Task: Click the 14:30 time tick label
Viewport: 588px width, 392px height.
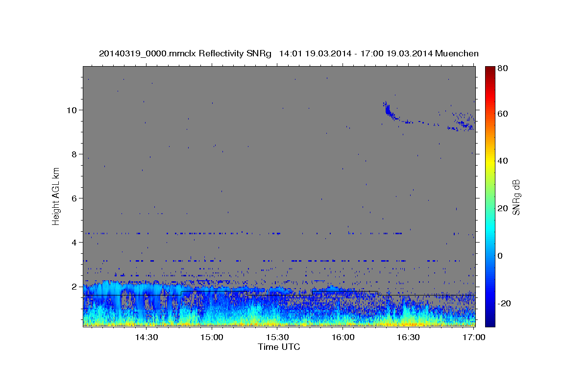Action: (146, 337)
